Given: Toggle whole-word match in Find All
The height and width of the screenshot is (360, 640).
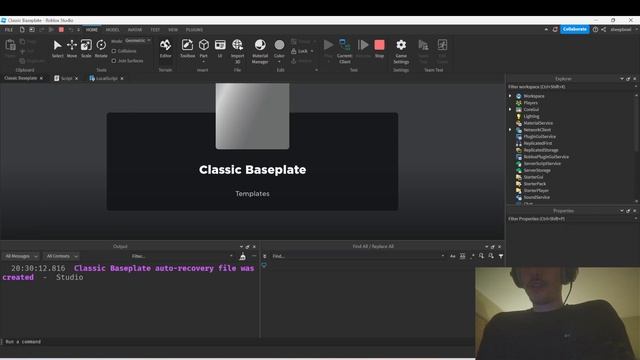Looking at the screenshot, I should pos(462,256).
